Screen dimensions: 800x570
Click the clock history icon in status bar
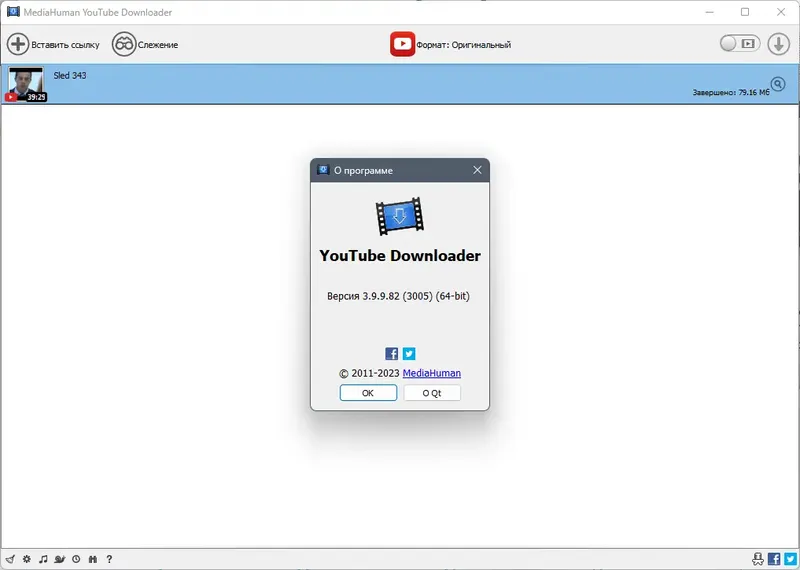(x=76, y=559)
